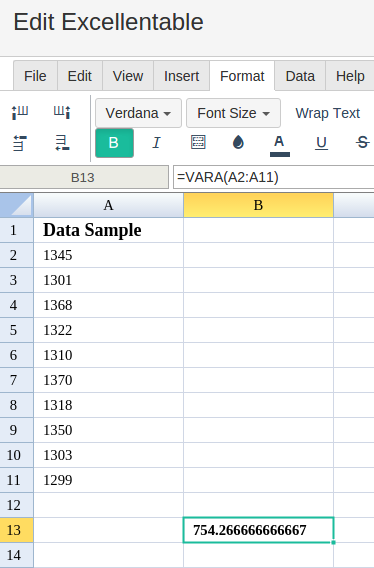Click the font color A icon
Viewport: 374px width, 568px height.
(x=279, y=145)
